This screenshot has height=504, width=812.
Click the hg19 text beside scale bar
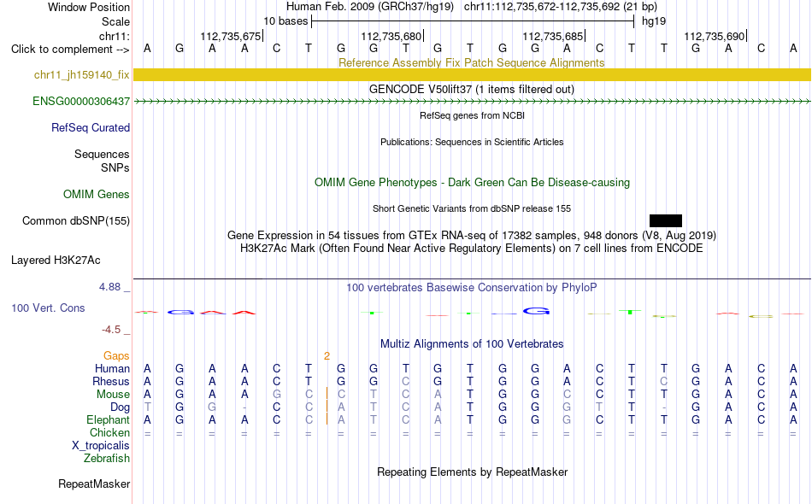(x=654, y=21)
